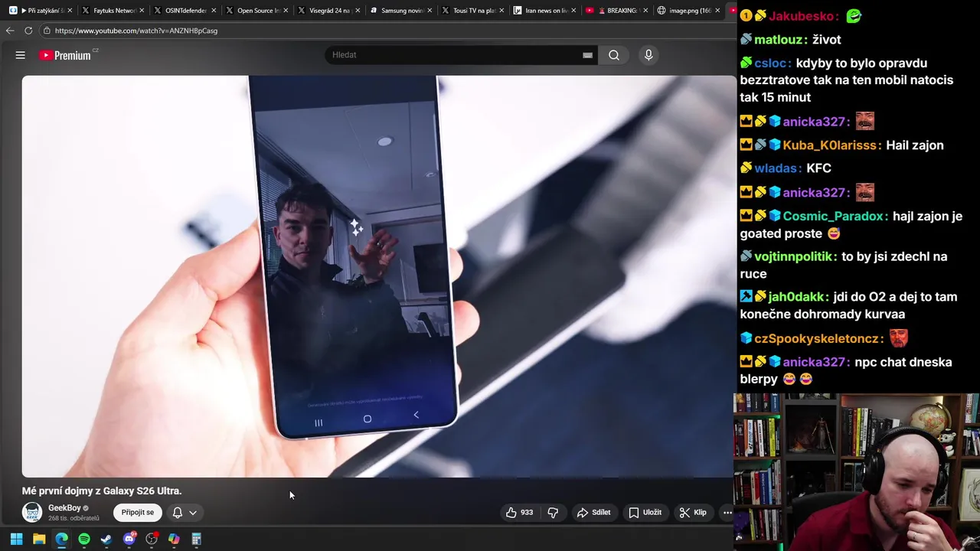Screen dimensions: 980x551
Task: Run search with the magnifier button
Action: (x=614, y=55)
